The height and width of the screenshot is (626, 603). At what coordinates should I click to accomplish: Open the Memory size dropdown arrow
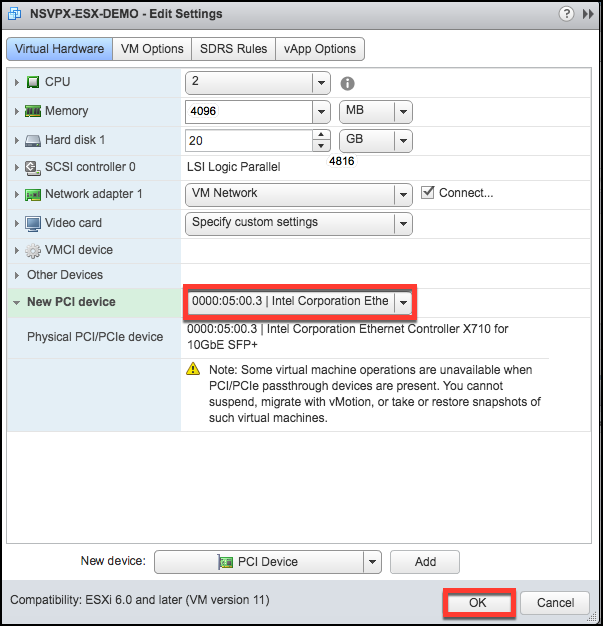coord(321,112)
